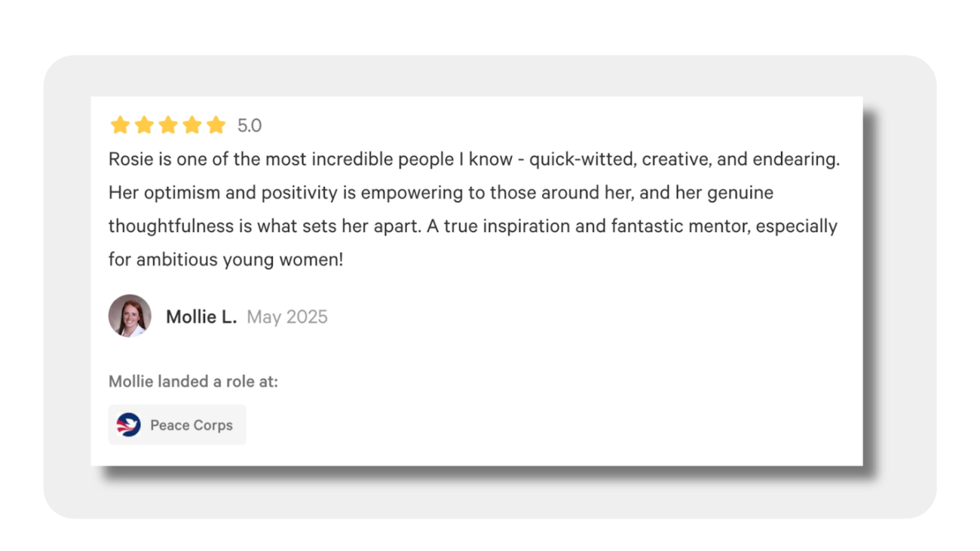Click the fifth yellow rating star
This screenshot has width=980, height=551.
[x=216, y=125]
